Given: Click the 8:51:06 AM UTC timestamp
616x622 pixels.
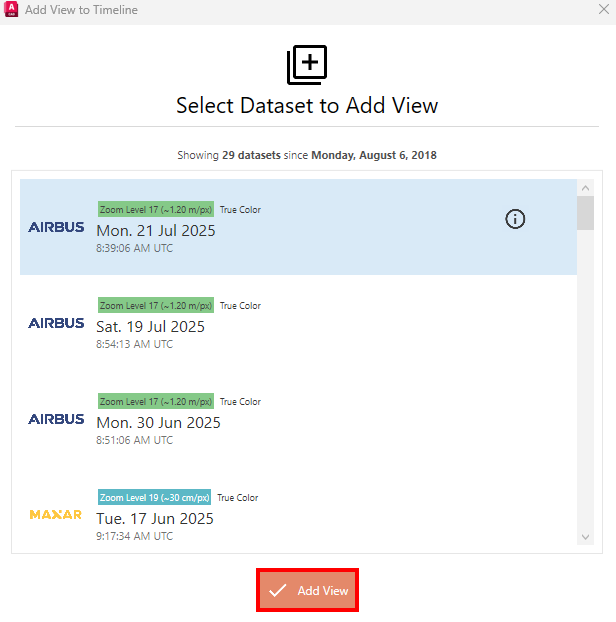Looking at the screenshot, I should coord(134,440).
